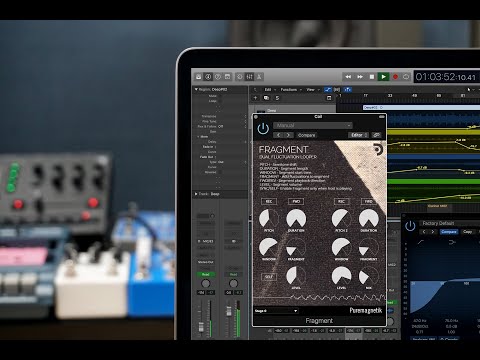Click the Stereo Out output slot in inspector
The width and height of the screenshot is (480, 360).
pos(206,262)
